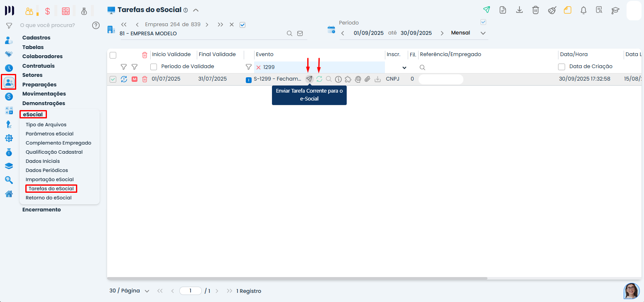Open calculator module in left sidebar
Screen dimensions: 644x302
pyautogui.click(x=9, y=110)
